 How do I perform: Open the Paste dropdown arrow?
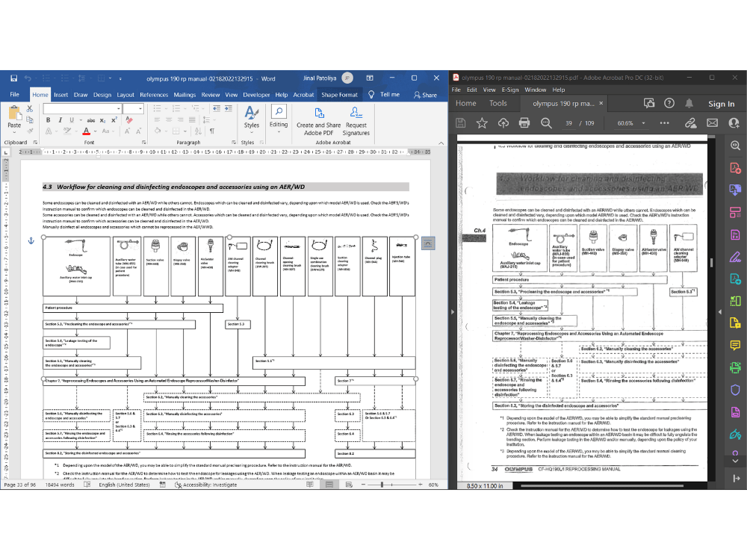pos(14,132)
